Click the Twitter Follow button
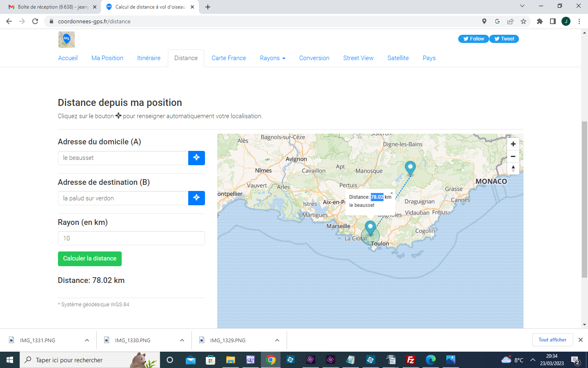588x368 pixels. pyautogui.click(x=473, y=39)
